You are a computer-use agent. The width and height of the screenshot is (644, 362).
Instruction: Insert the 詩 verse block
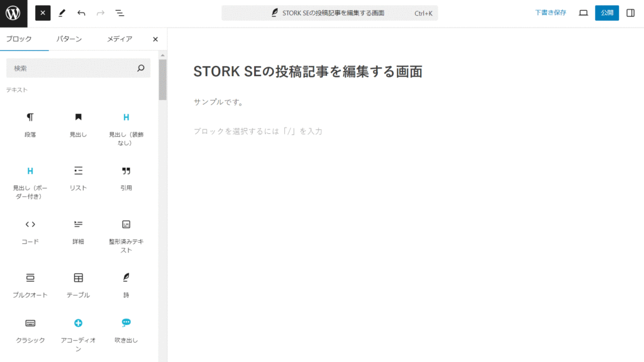(126, 285)
